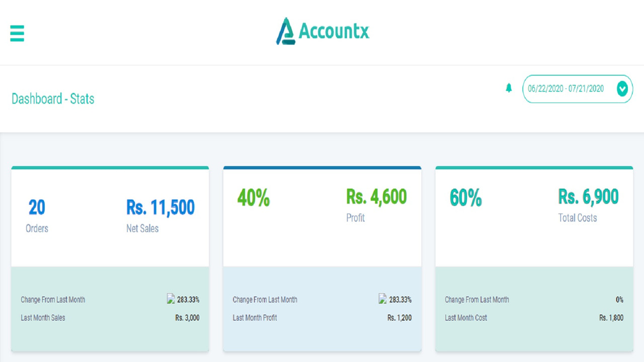Viewport: 644px width, 362px height.
Task: Select the 20 Orders value
Action: 37,207
